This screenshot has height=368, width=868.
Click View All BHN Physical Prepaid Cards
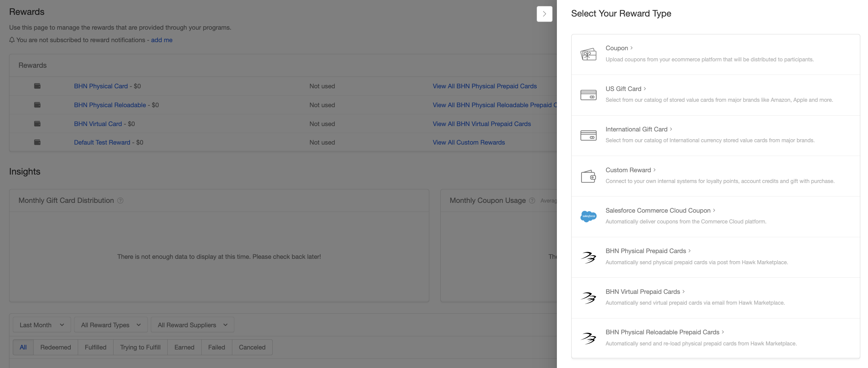[485, 86]
